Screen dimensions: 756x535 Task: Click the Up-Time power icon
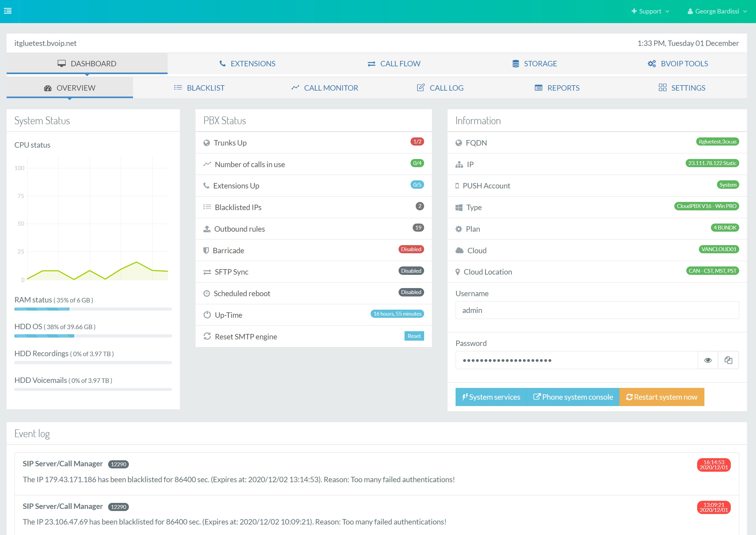pyautogui.click(x=207, y=314)
